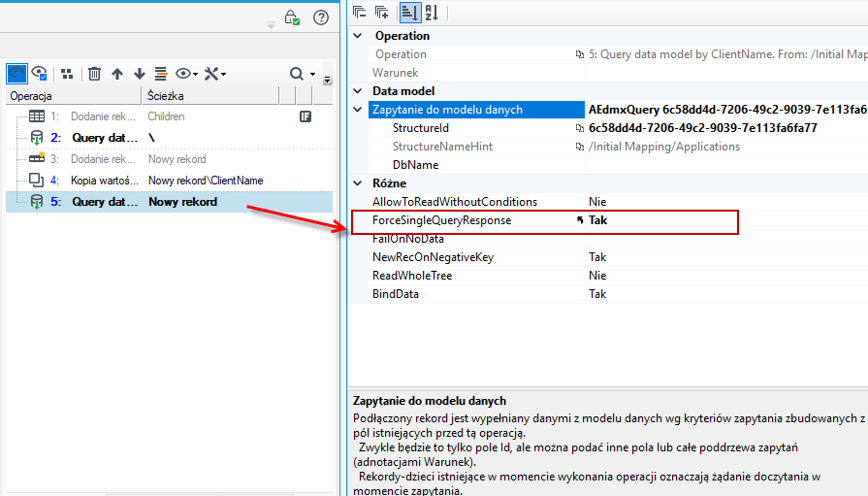
Task: Select operation 3 Dodanie rek... Nowy rekord
Action: click(169, 159)
